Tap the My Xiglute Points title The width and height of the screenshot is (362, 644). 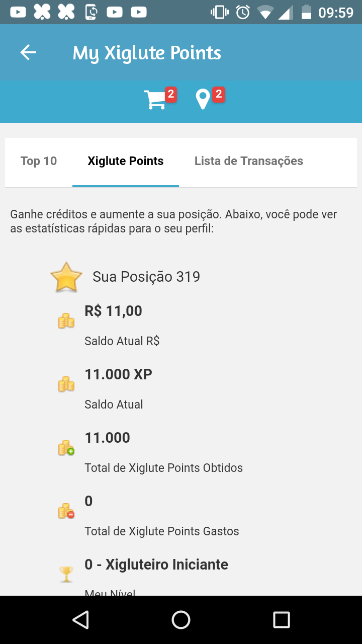click(147, 53)
